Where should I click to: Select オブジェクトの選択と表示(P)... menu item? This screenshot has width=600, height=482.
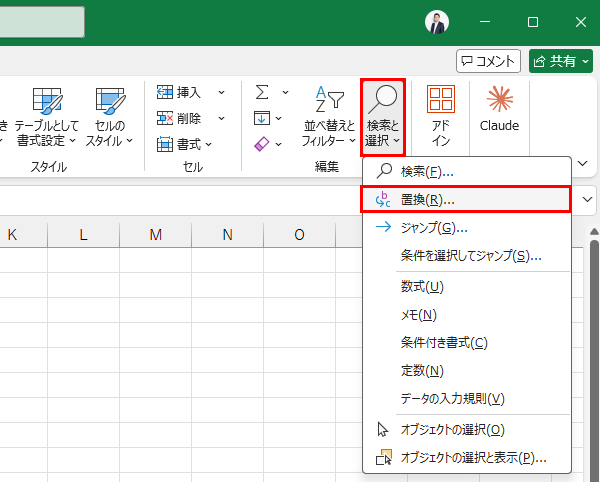click(x=467, y=458)
